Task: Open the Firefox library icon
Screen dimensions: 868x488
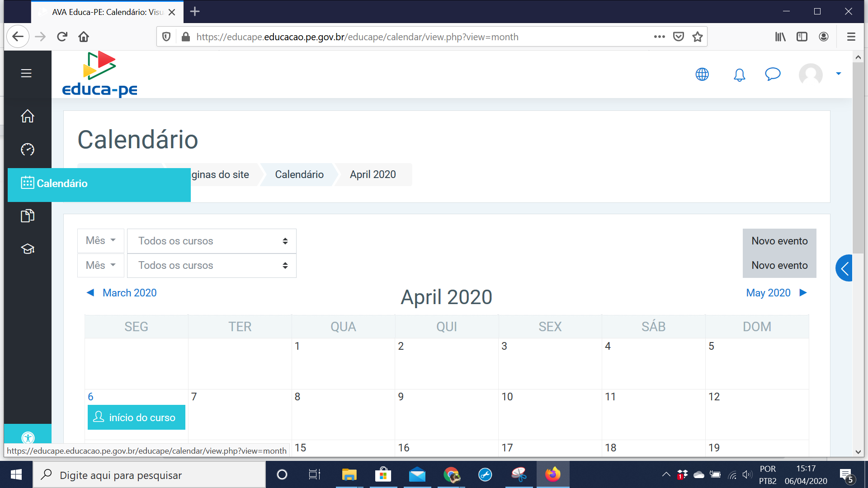Action: click(780, 37)
